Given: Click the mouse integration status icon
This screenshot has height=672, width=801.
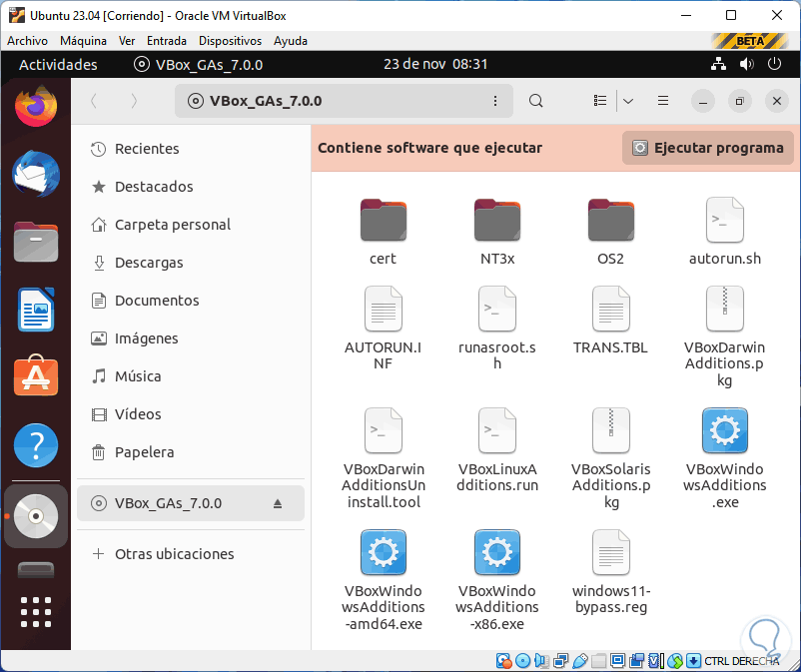Looking at the screenshot, I should [x=674, y=661].
